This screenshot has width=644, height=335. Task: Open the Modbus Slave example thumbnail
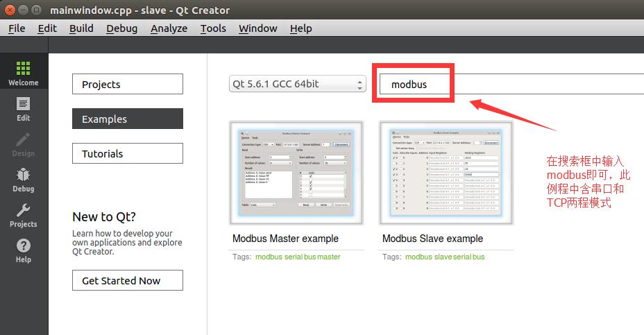tap(446, 173)
